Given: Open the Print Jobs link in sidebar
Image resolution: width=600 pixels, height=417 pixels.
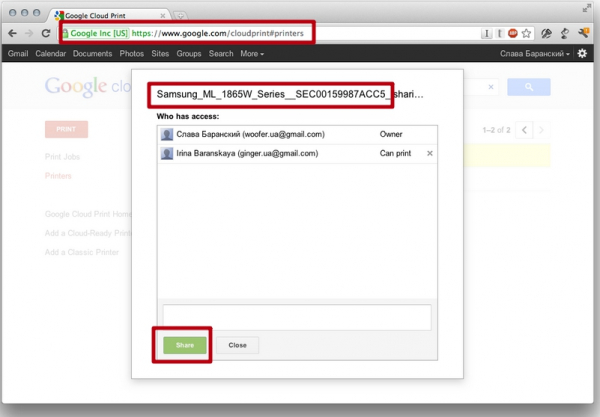Looking at the screenshot, I should [x=62, y=157].
